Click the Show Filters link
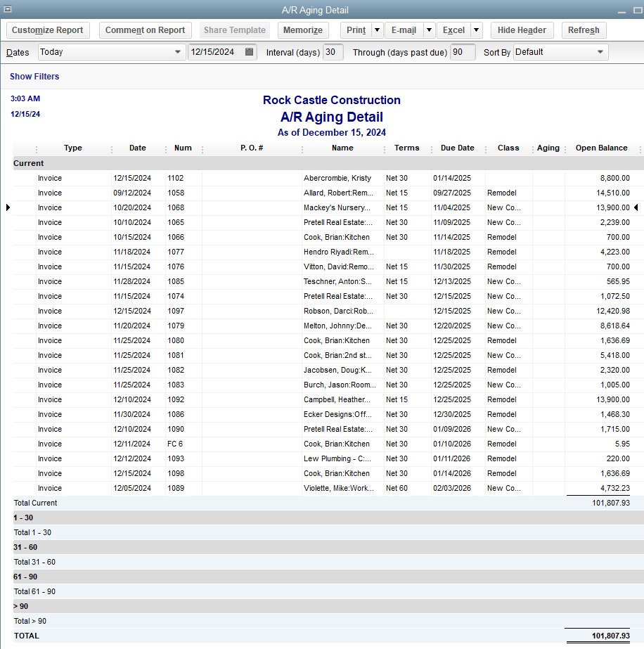Screen dimensions: 644x649 coord(34,76)
